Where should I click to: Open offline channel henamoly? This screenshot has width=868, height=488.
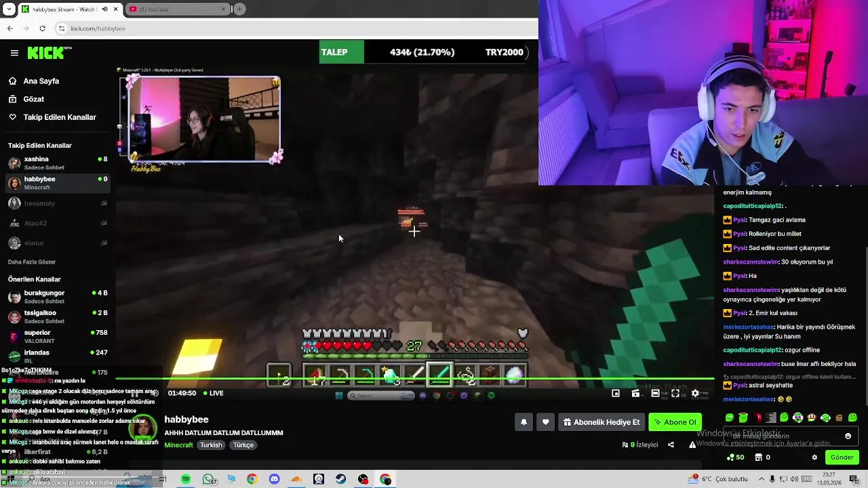[x=58, y=203]
